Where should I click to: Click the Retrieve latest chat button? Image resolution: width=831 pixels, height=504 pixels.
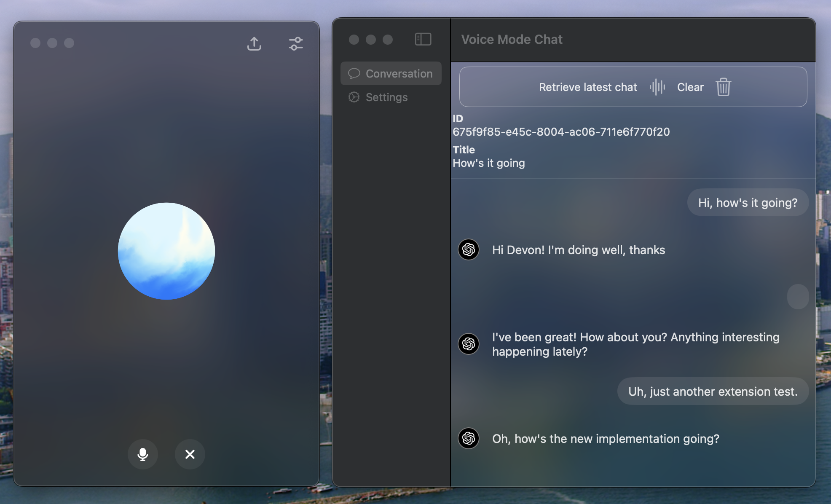coord(588,87)
